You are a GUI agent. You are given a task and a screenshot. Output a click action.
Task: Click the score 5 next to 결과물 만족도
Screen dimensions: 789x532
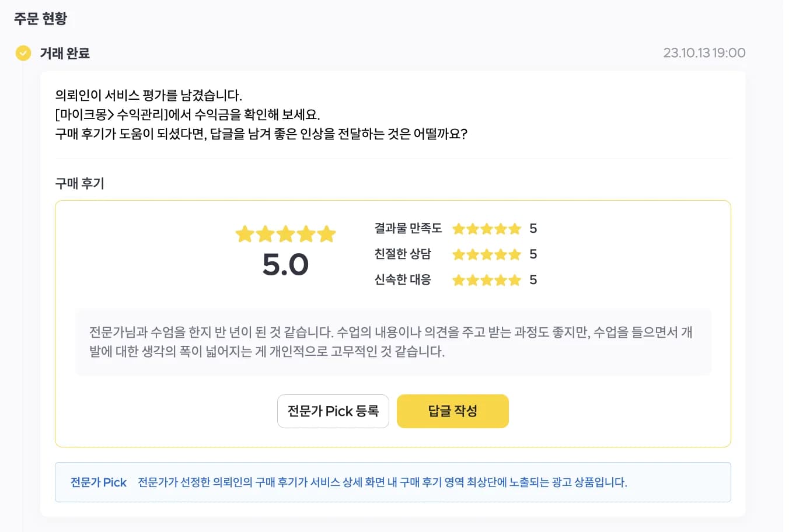(533, 229)
